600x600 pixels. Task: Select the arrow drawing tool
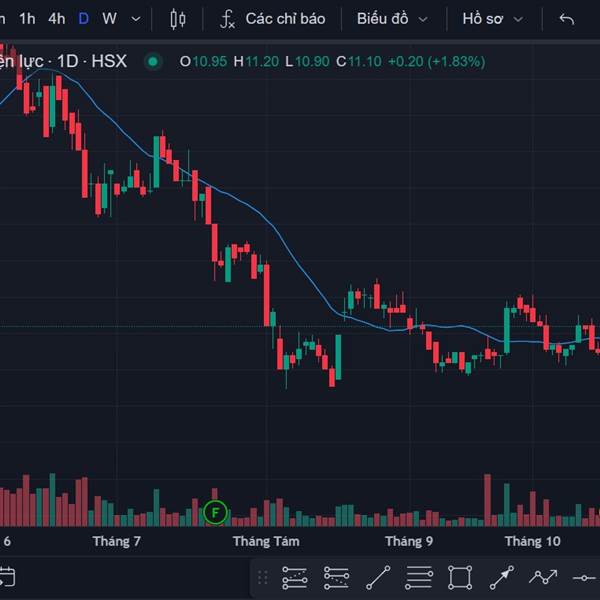point(502,577)
